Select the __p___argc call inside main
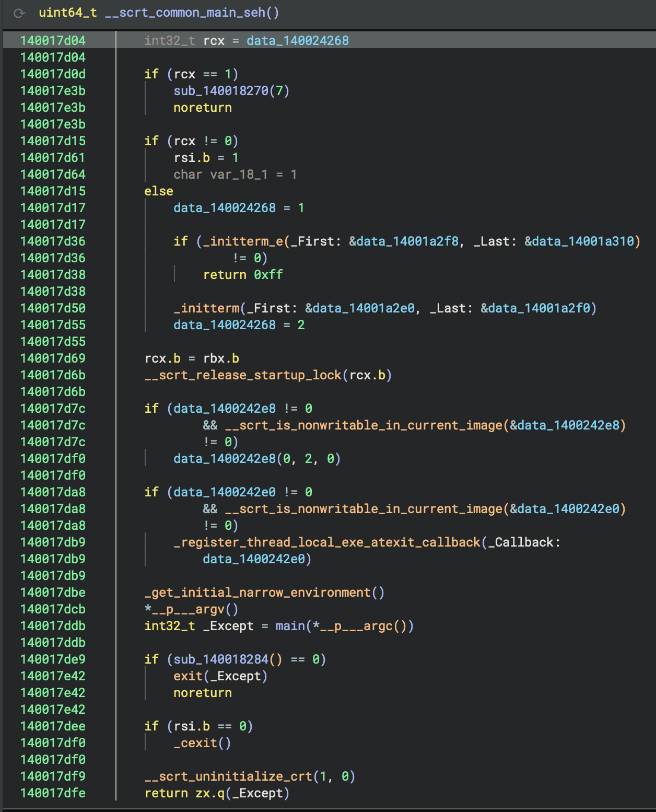Viewport: 656px width, 812px height. tap(356, 626)
